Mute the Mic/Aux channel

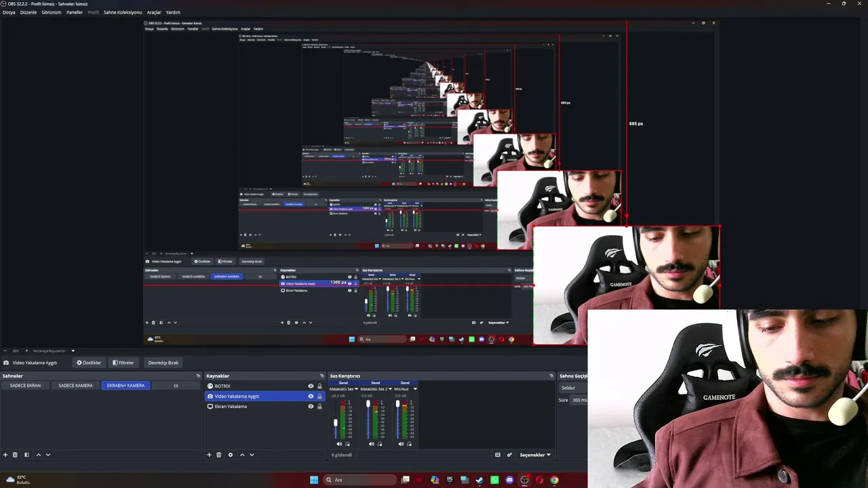coord(401,444)
